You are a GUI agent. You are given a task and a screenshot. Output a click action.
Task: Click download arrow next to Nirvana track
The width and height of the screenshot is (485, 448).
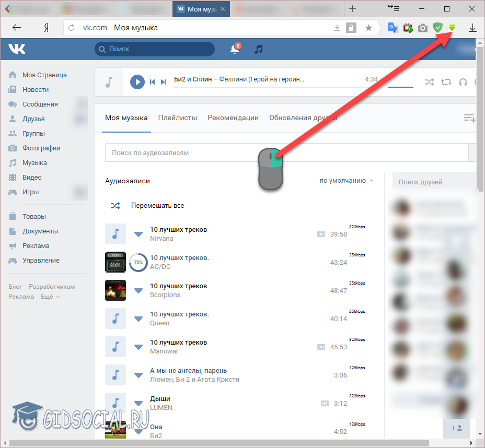coord(138,234)
